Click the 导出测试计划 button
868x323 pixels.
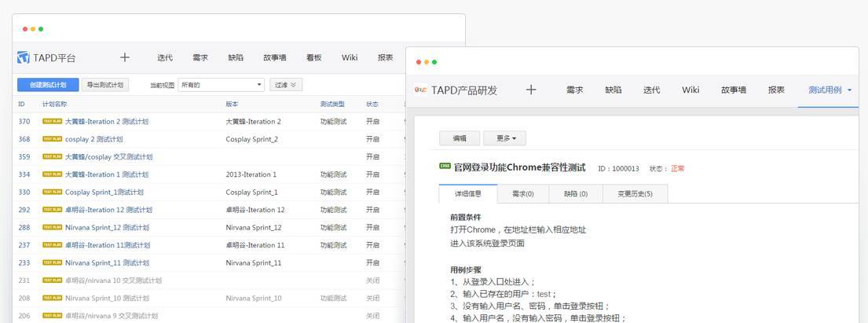(105, 85)
